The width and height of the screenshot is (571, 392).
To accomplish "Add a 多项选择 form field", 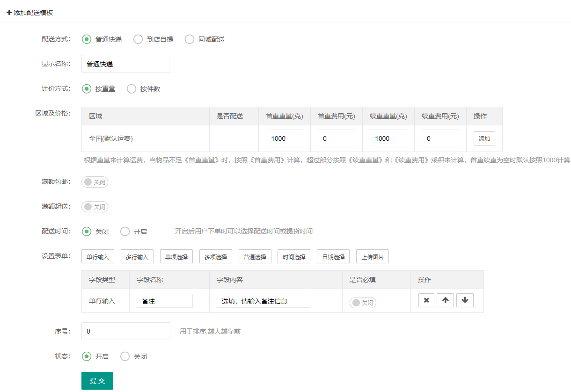I will [x=215, y=257].
